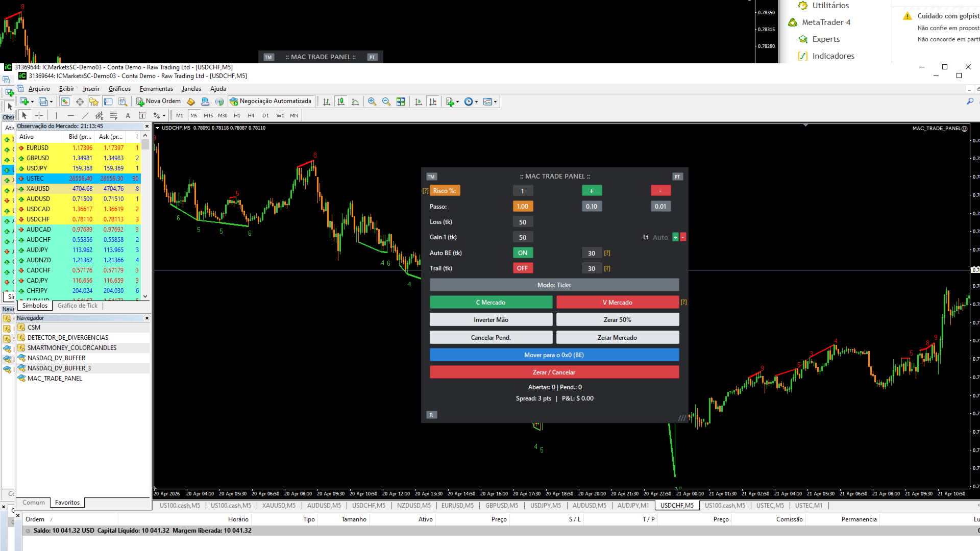This screenshot has width=980, height=551.
Task: Open the new chart dropdown arrow
Action: 32,102
